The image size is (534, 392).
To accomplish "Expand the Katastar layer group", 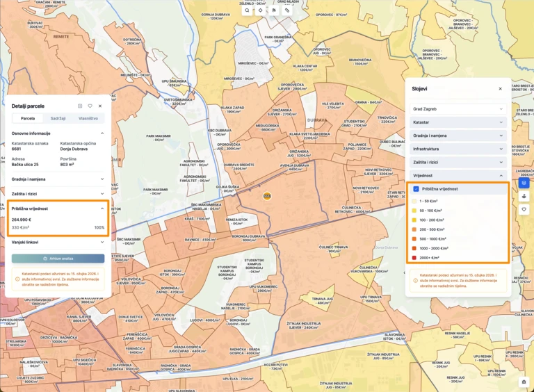I will pyautogui.click(x=458, y=122).
